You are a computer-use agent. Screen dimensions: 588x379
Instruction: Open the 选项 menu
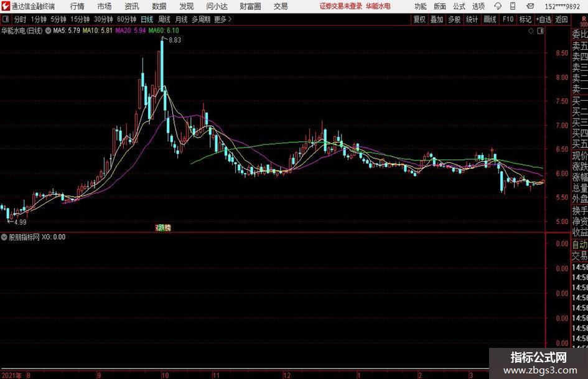coord(478,6)
